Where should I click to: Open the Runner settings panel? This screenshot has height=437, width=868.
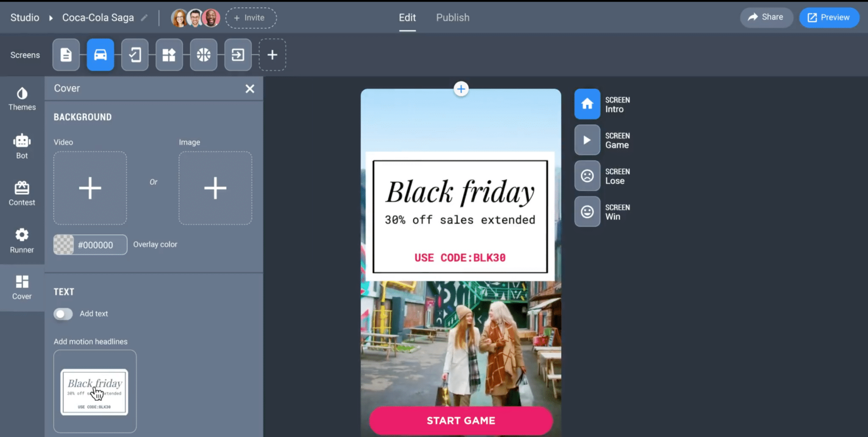(x=21, y=241)
